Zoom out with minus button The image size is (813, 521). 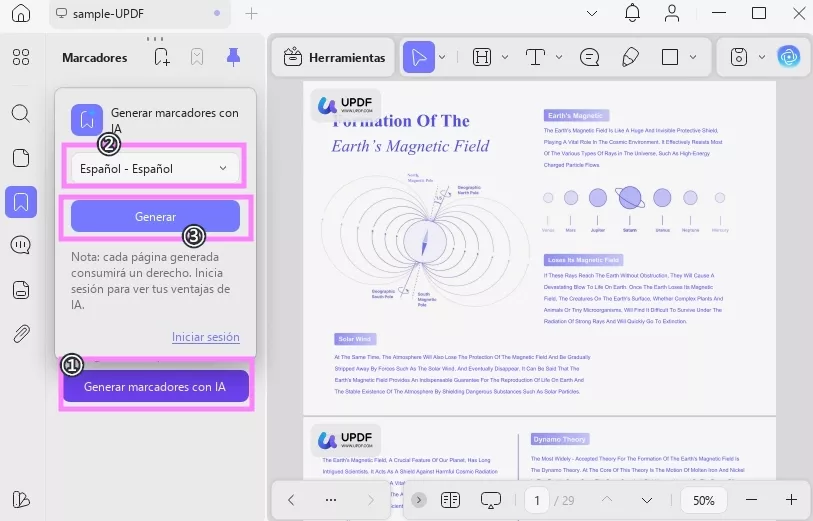click(x=751, y=500)
